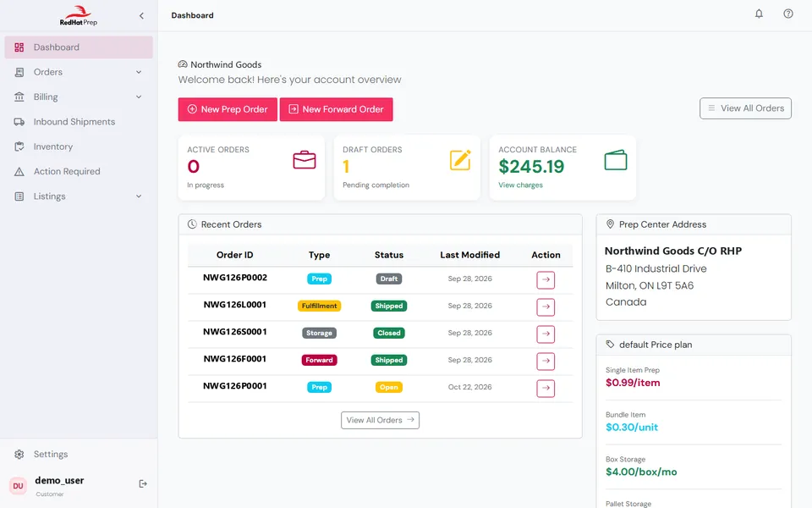The image size is (812, 508).
Task: Click the Inventory clipboard icon
Action: [19, 146]
